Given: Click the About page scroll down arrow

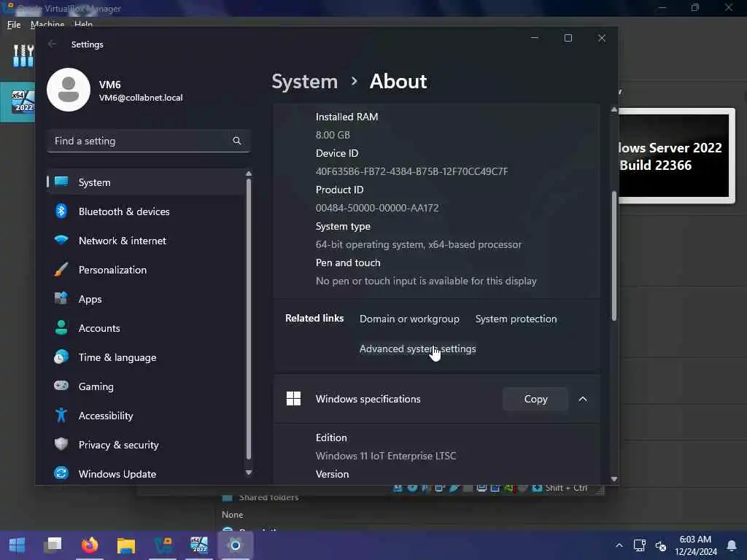Looking at the screenshot, I should pos(614,479).
